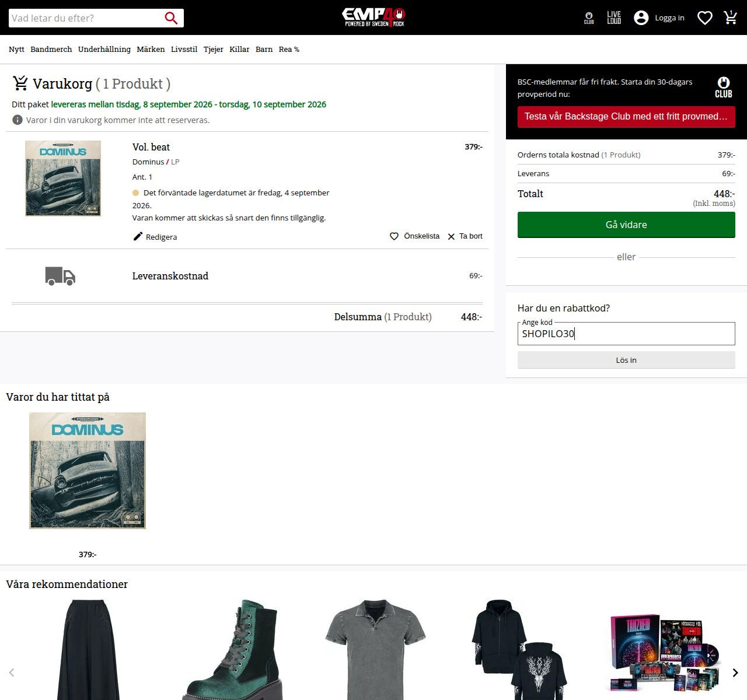Open the Rea % menu
Viewport: 747px width, 700px height.
point(289,50)
